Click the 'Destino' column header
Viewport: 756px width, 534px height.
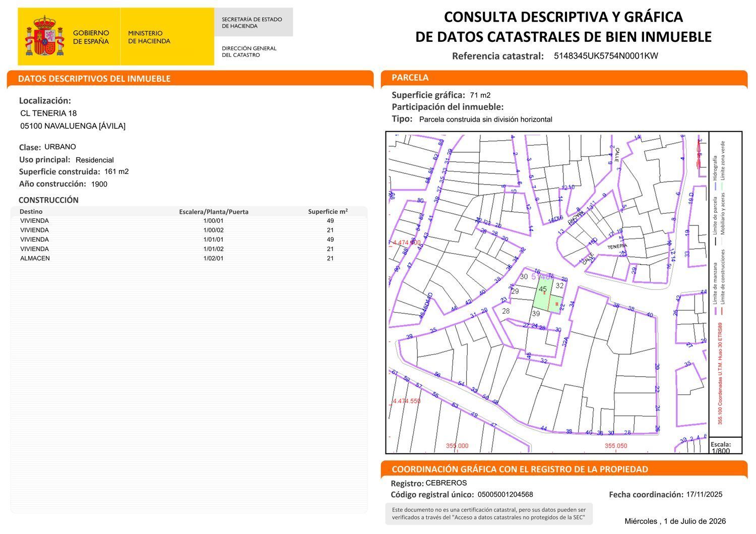tap(31, 212)
